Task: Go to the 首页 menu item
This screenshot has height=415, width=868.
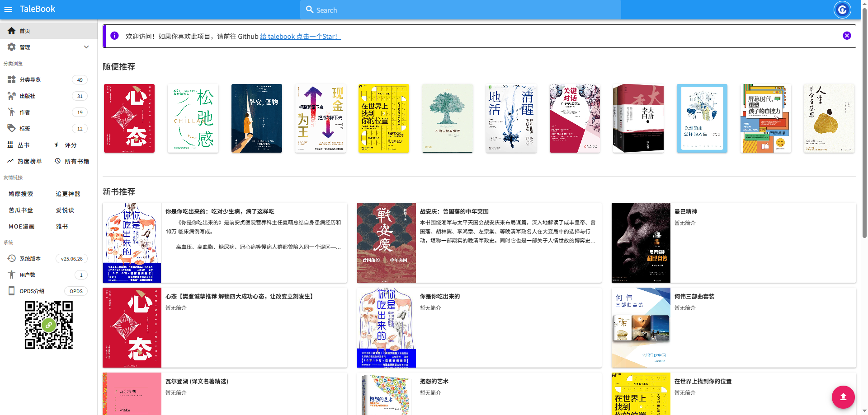Action: point(48,31)
